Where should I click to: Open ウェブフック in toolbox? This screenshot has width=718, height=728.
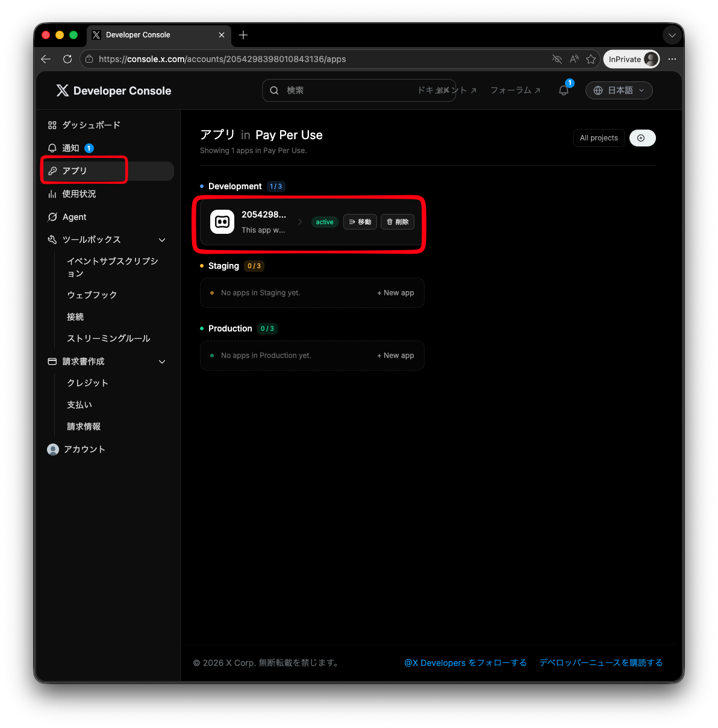pos(92,295)
